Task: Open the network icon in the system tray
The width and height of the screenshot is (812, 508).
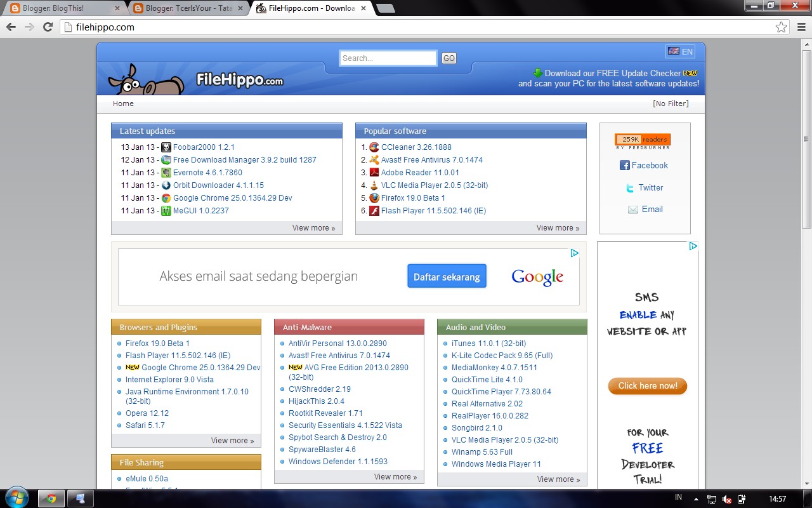Action: [x=712, y=499]
